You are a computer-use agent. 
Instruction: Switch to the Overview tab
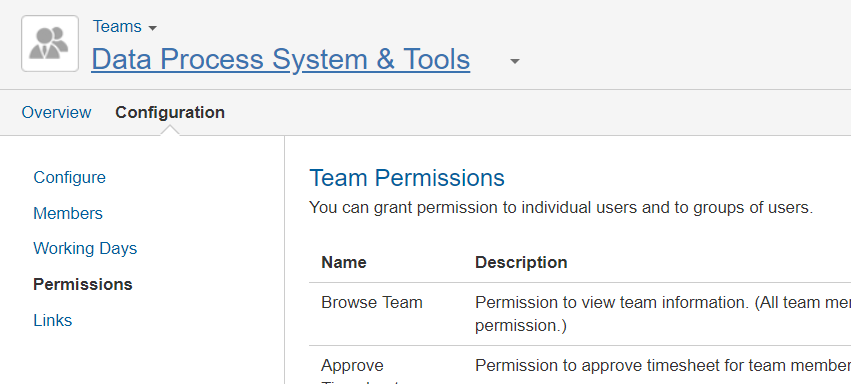(56, 112)
